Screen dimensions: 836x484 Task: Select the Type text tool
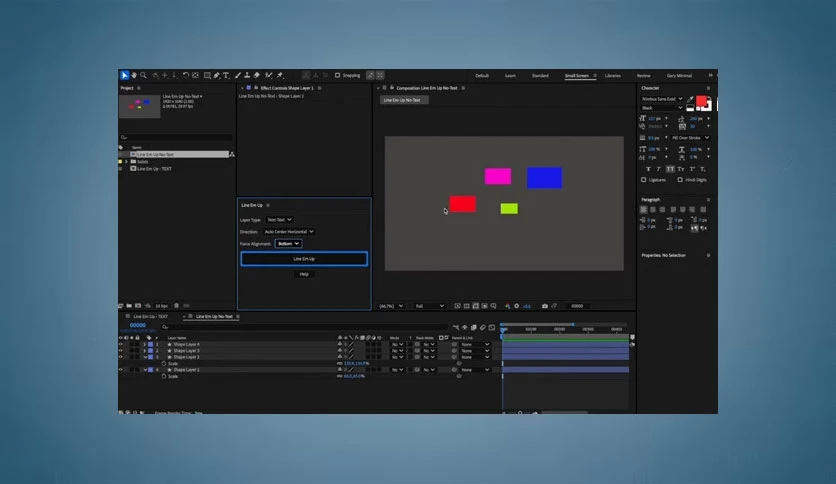pyautogui.click(x=226, y=75)
